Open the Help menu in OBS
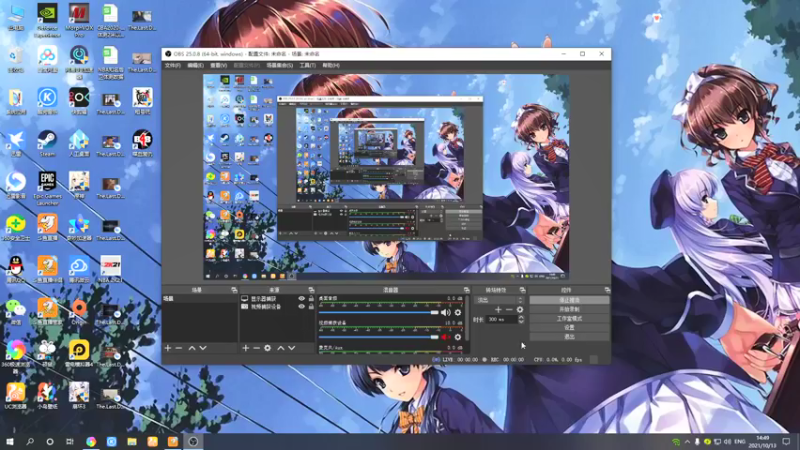The height and width of the screenshot is (450, 800). point(331,65)
